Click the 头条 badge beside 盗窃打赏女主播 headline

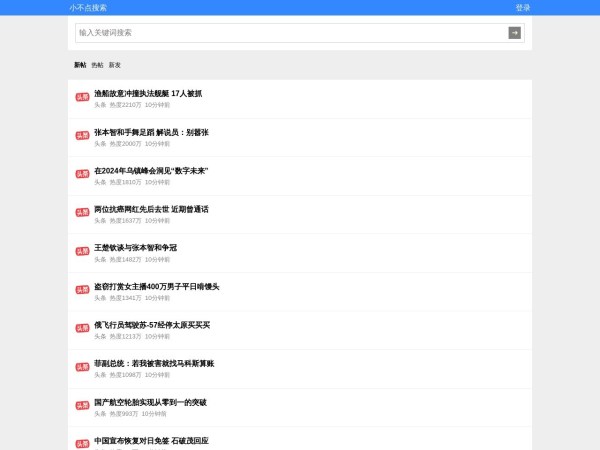click(82, 290)
